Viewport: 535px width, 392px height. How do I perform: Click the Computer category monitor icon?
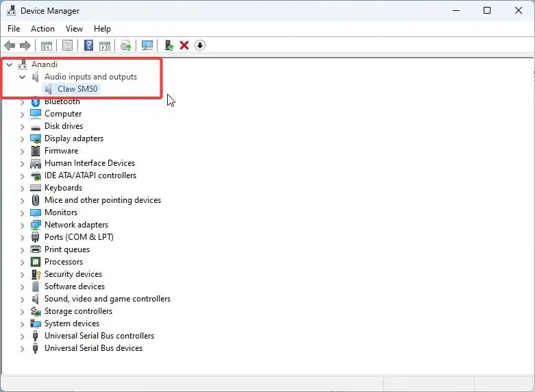click(36, 114)
